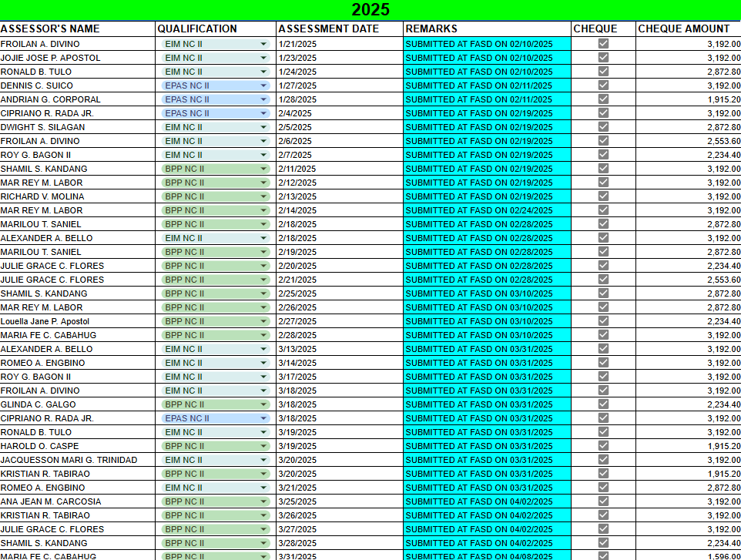The height and width of the screenshot is (560, 741).
Task: Toggle cheque checkbox for DENNIS C. SUICO
Action: click(603, 85)
